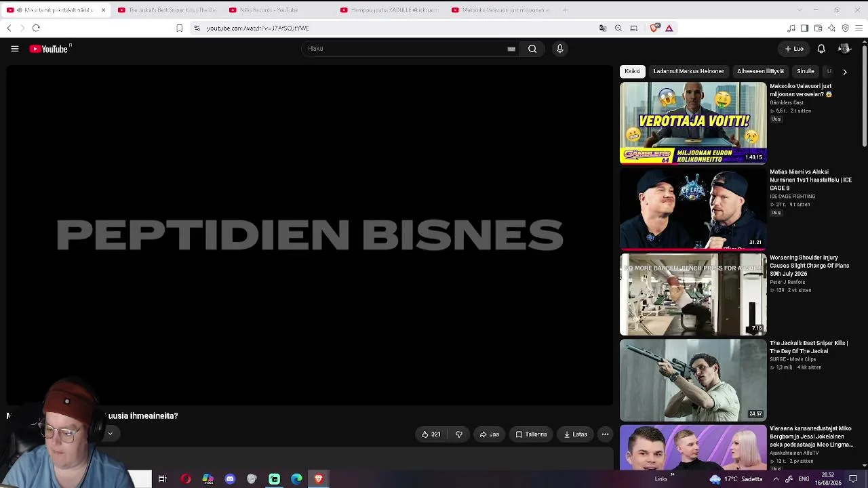This screenshot has height=488, width=868.
Task: Open 'Matias Niemi vs Aleksi Nurminen' video title
Action: click(x=811, y=180)
